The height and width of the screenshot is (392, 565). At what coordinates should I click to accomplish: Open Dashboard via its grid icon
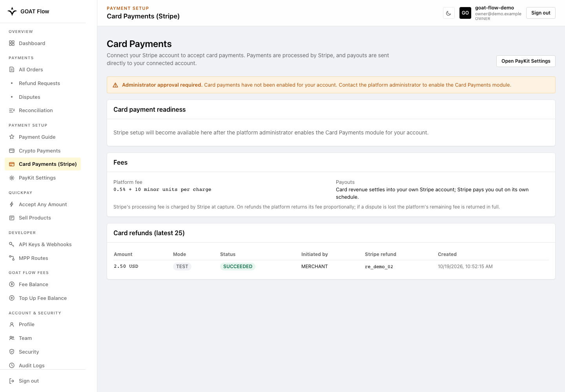click(12, 44)
